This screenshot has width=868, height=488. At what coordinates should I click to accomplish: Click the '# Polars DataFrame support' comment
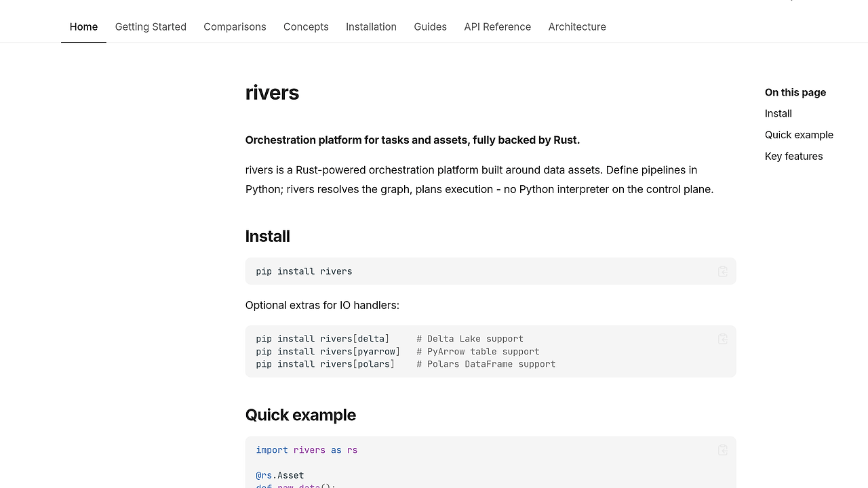coord(486,364)
